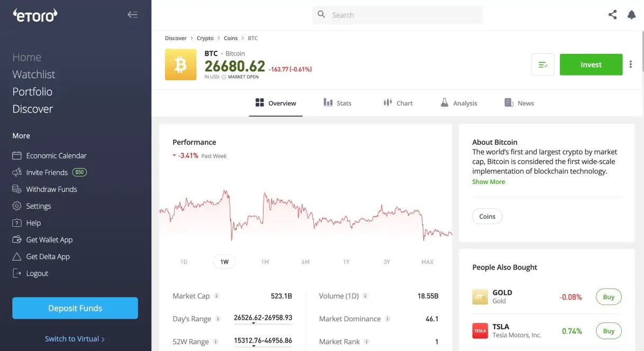644x351 pixels.
Task: Click the Volume (1D) info icon
Action: click(365, 296)
